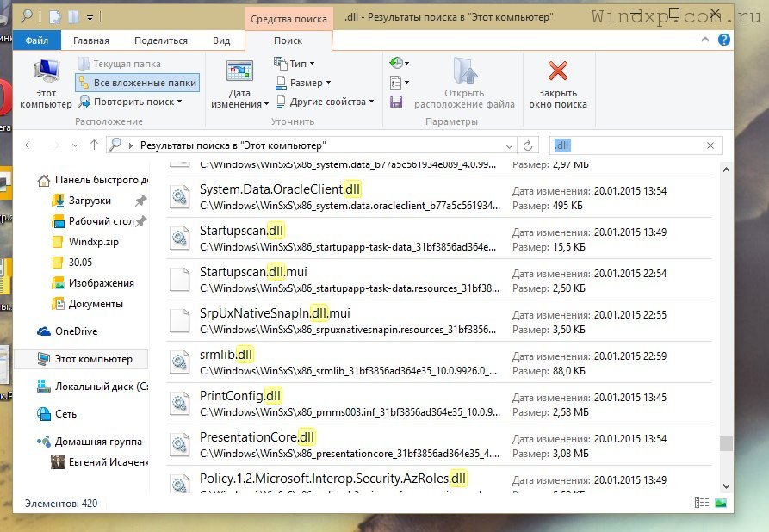
Task: Open the Тип filter dropdown
Action: click(295, 64)
